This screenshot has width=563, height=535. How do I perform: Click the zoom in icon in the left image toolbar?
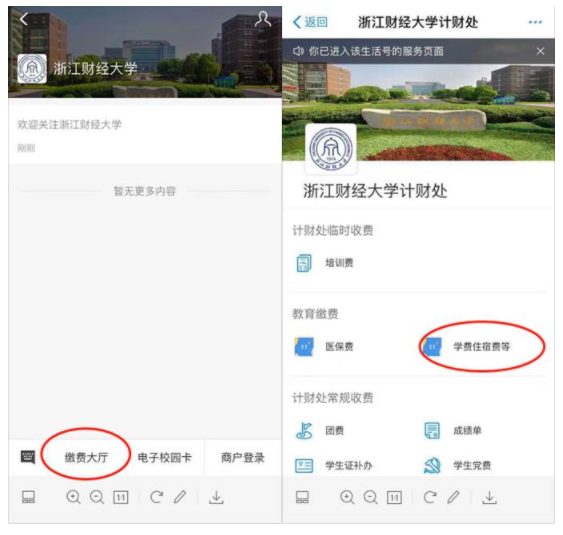74,497
